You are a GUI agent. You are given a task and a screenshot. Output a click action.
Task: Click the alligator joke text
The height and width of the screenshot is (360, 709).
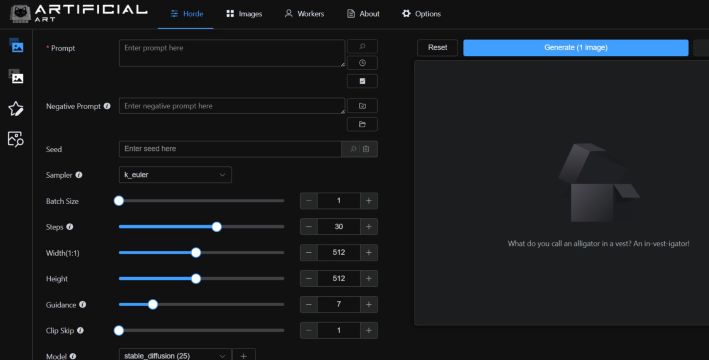(x=598, y=243)
